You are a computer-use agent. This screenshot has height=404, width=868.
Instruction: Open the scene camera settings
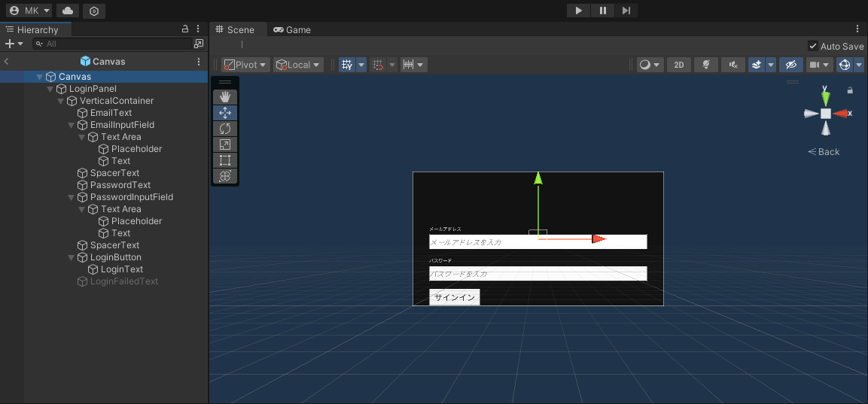tap(819, 65)
